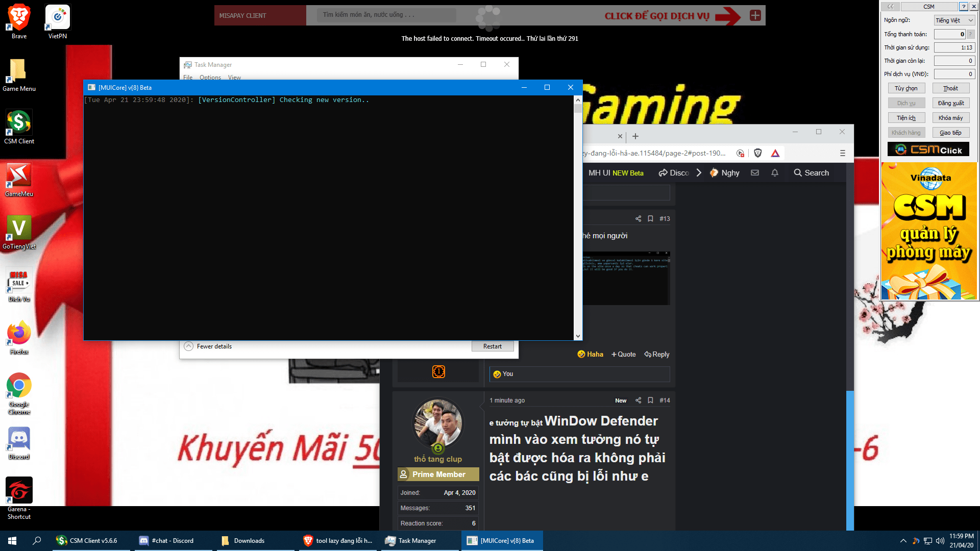The width and height of the screenshot is (980, 551).
Task: Close the current browser tab
Action: 620,136
